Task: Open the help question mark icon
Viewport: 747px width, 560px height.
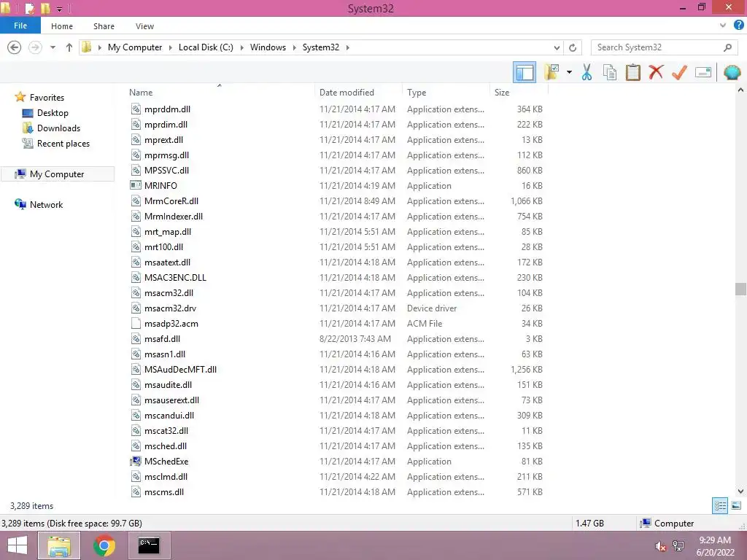Action: (x=739, y=26)
